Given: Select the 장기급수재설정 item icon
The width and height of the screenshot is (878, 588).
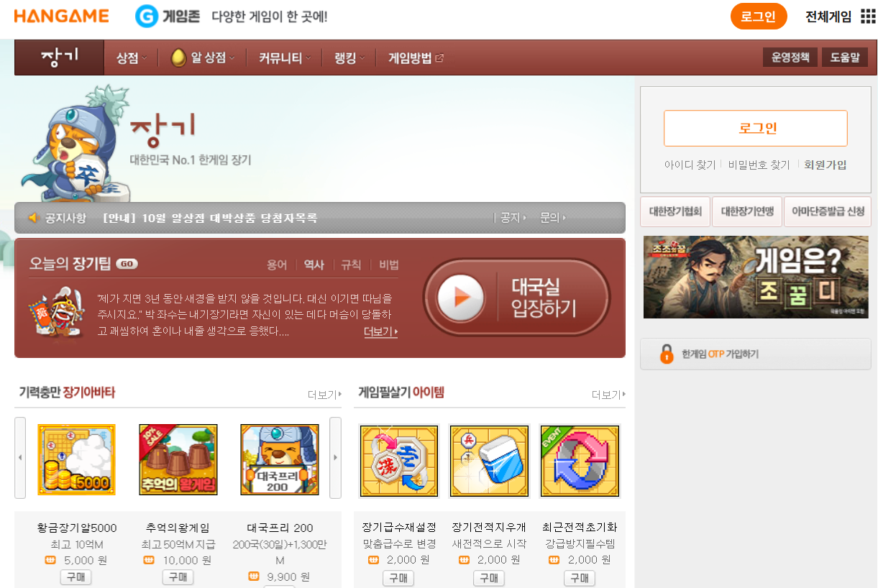Looking at the screenshot, I should click(x=398, y=461).
